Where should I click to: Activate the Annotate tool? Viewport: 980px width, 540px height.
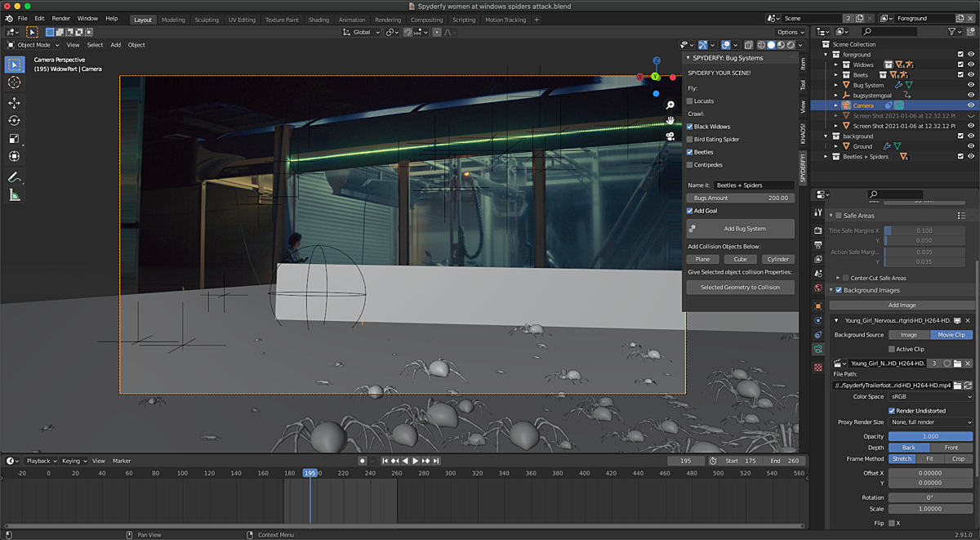click(x=14, y=177)
